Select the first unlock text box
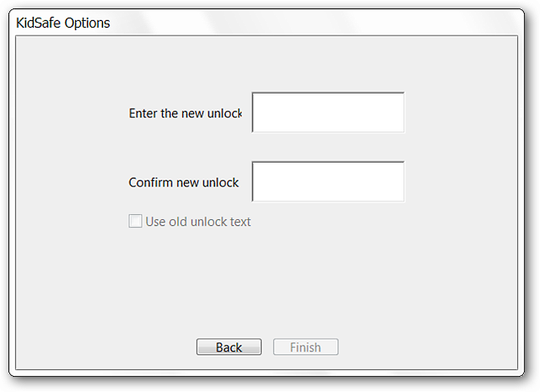This screenshot has height=392, width=540. click(328, 112)
